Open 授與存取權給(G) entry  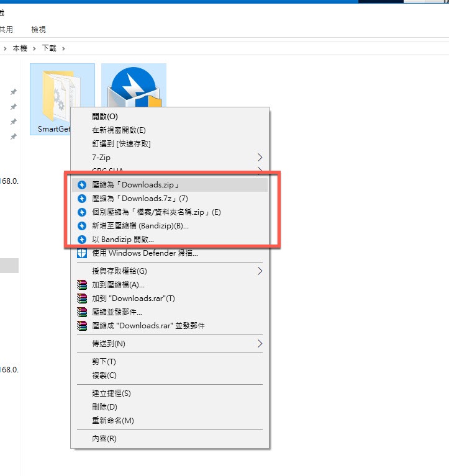pyautogui.click(x=170, y=271)
